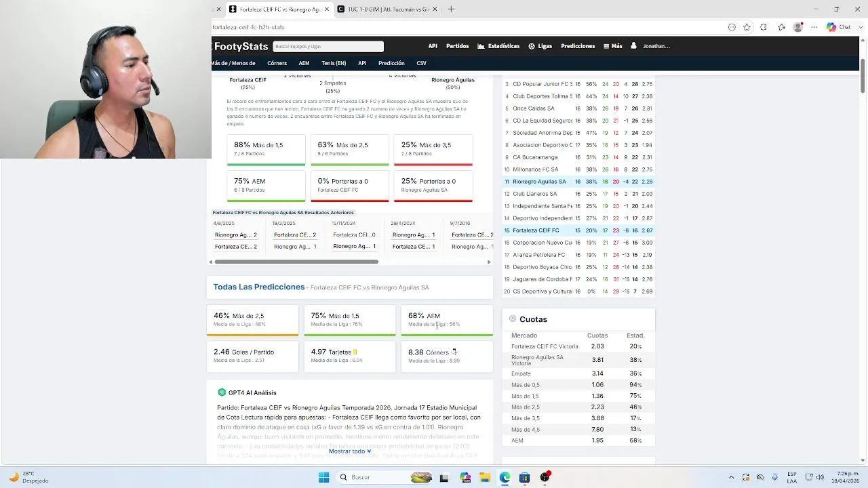The image size is (868, 488).
Task: Open Microsoft Store from the taskbar
Action: (x=524, y=477)
